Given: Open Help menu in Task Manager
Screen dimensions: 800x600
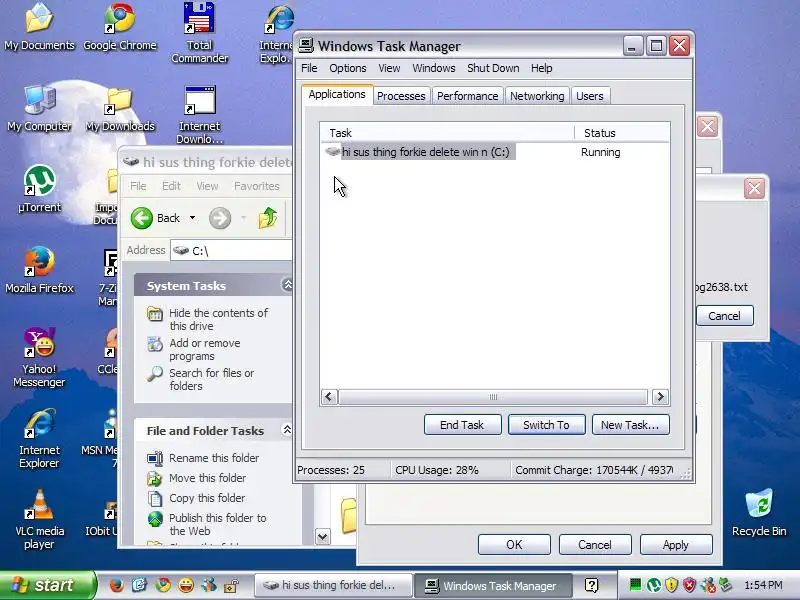Looking at the screenshot, I should point(541,68).
